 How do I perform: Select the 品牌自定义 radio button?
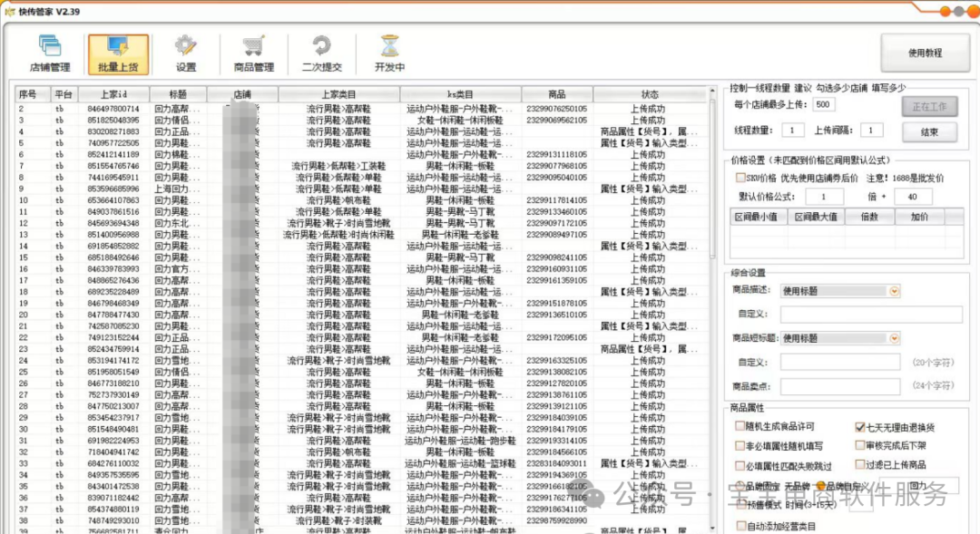(x=820, y=485)
